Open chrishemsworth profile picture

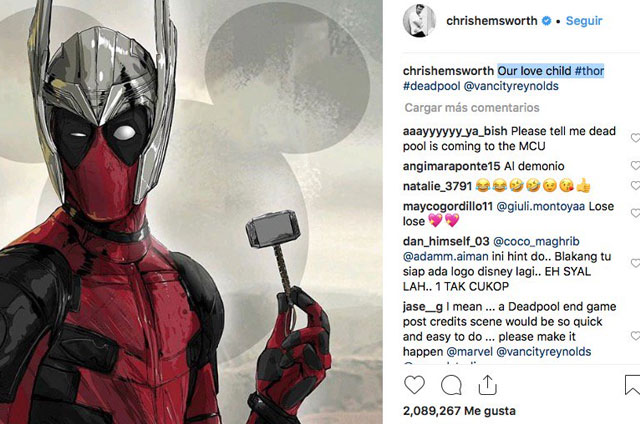point(419,20)
